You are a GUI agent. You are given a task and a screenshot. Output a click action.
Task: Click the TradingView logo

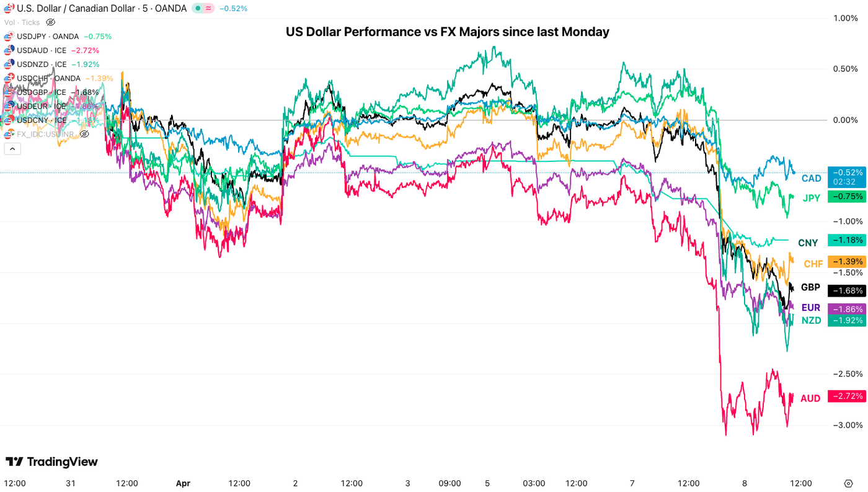(52, 460)
